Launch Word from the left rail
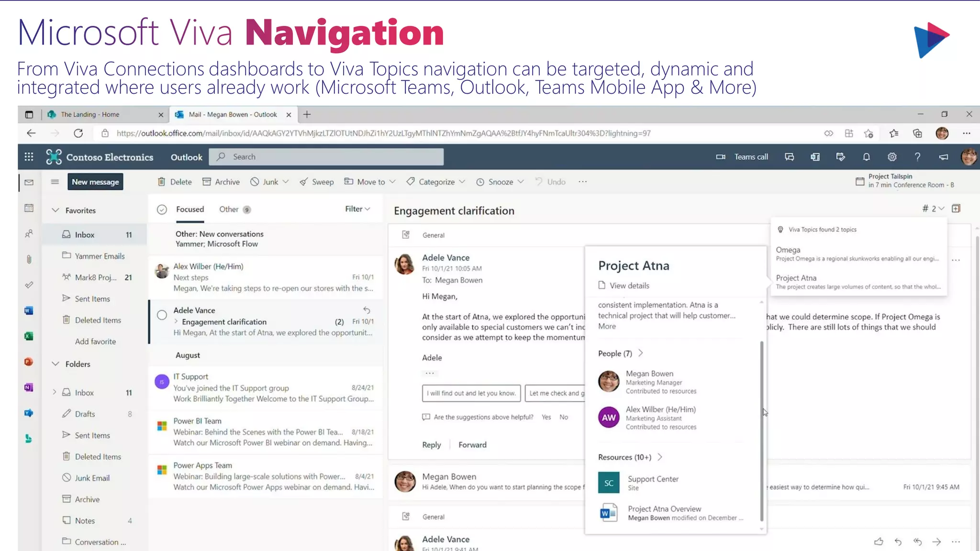This screenshot has width=980, height=551. click(x=29, y=310)
